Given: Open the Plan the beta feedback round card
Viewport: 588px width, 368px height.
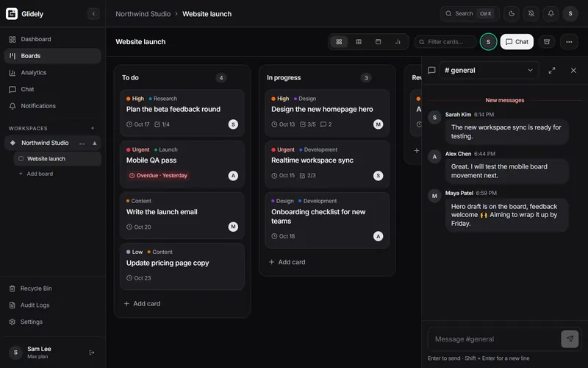Looking at the screenshot, I should [x=182, y=113].
